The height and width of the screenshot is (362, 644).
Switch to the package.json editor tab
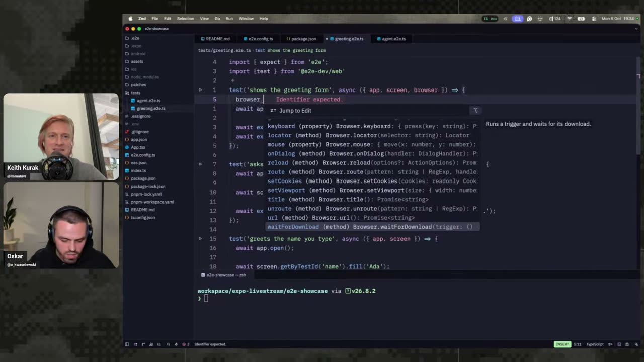[301, 39]
